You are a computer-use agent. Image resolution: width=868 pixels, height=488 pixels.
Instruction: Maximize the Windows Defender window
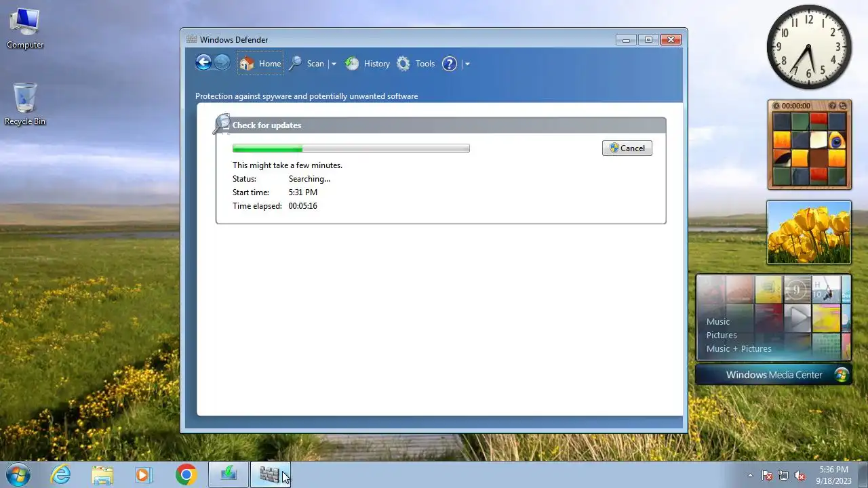tap(648, 40)
